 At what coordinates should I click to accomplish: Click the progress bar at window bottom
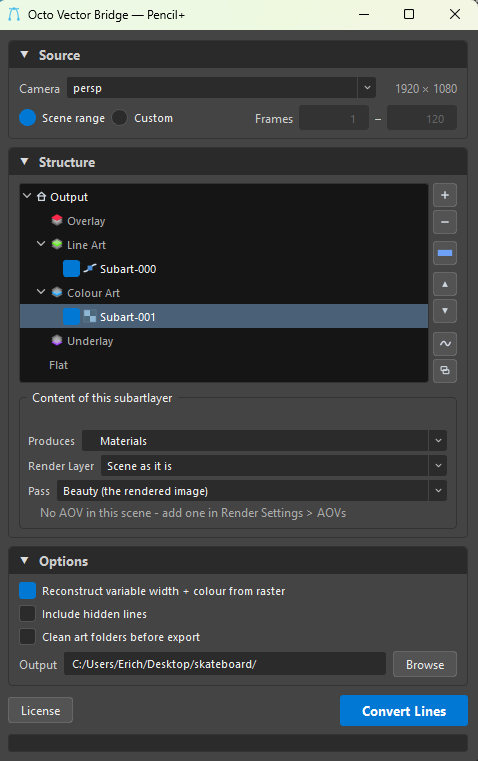pyautogui.click(x=238, y=743)
